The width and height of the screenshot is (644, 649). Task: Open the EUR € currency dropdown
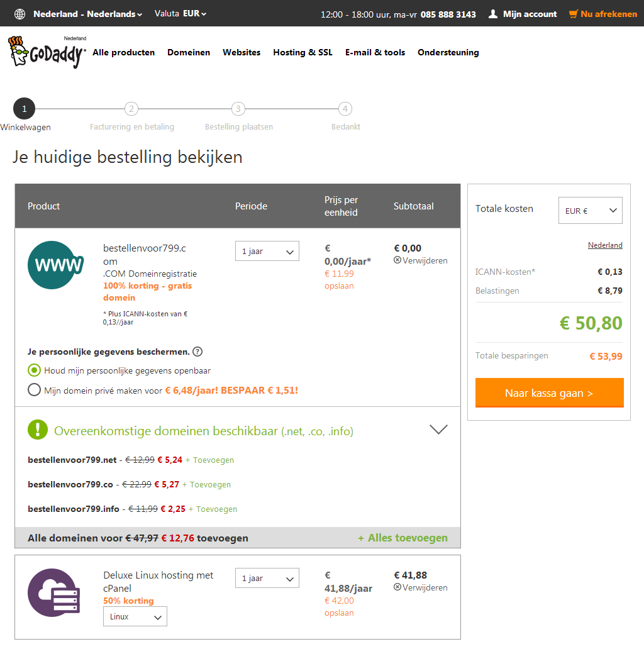(590, 211)
